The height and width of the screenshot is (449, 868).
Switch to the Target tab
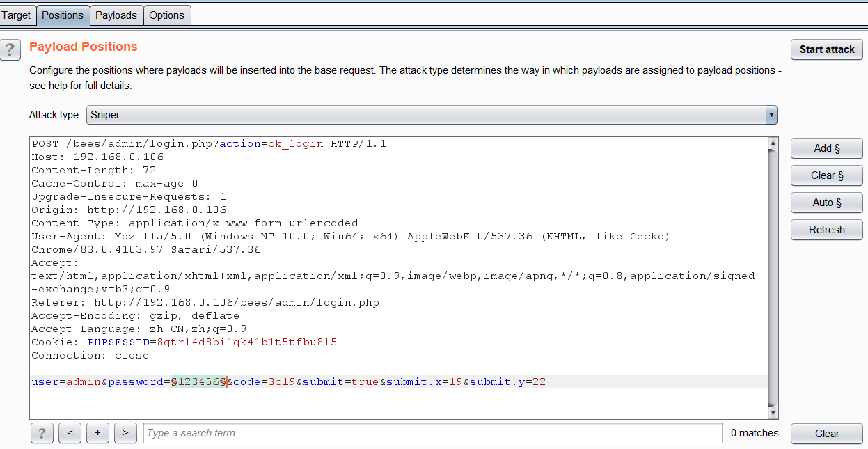coord(17,15)
